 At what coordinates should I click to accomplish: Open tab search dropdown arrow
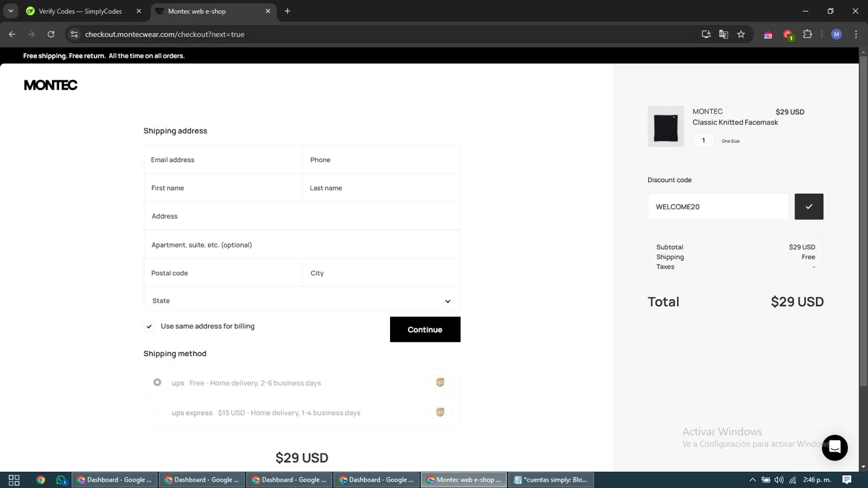pos(10,11)
